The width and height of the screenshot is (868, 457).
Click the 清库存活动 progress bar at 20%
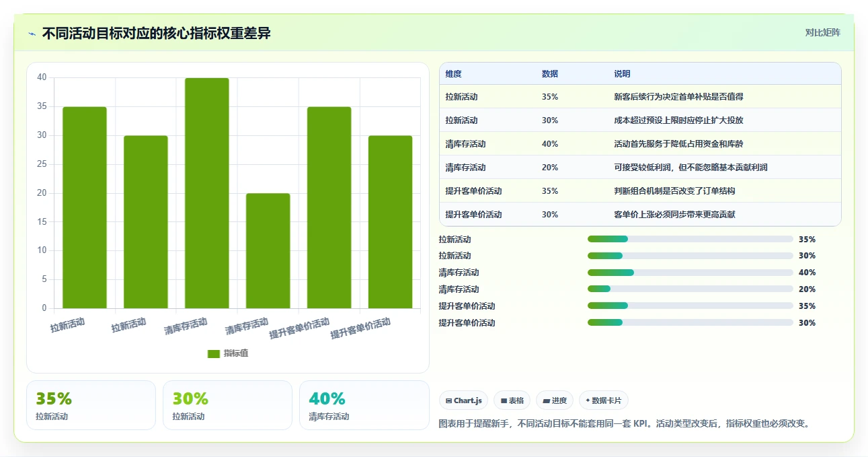691,289
